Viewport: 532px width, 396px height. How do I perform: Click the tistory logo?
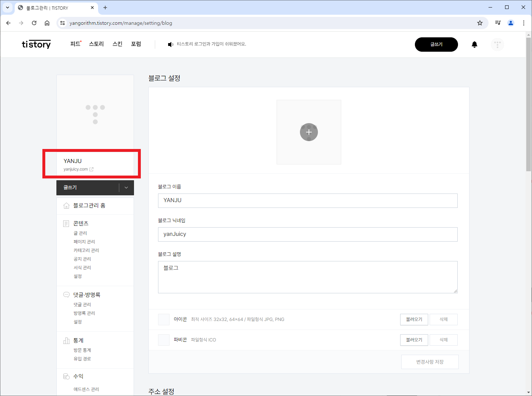coord(36,44)
